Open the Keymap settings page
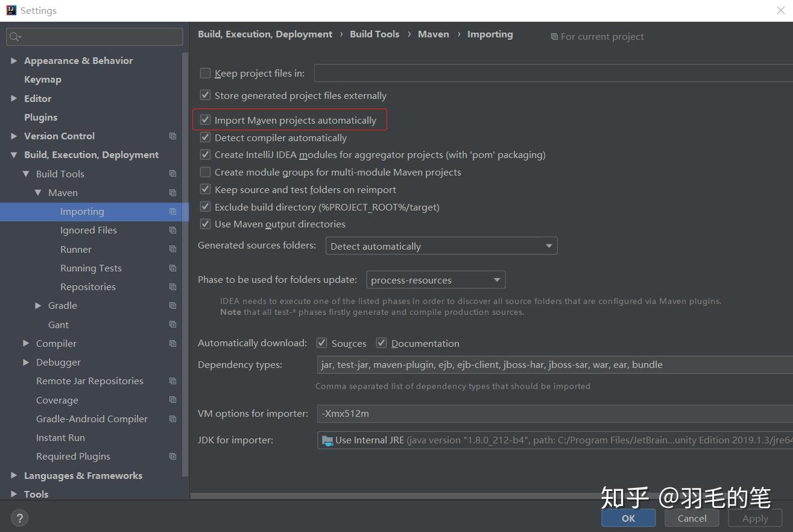The width and height of the screenshot is (793, 532). coord(43,80)
